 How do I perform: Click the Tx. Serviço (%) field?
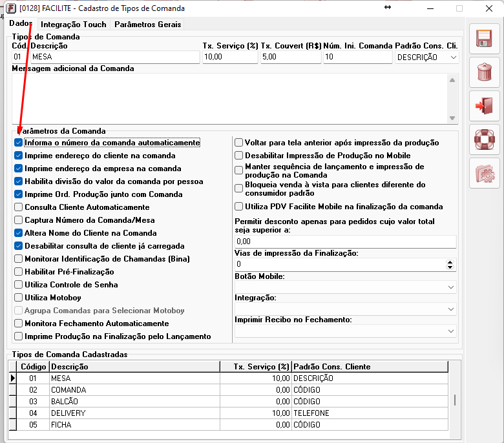pyautogui.click(x=230, y=57)
